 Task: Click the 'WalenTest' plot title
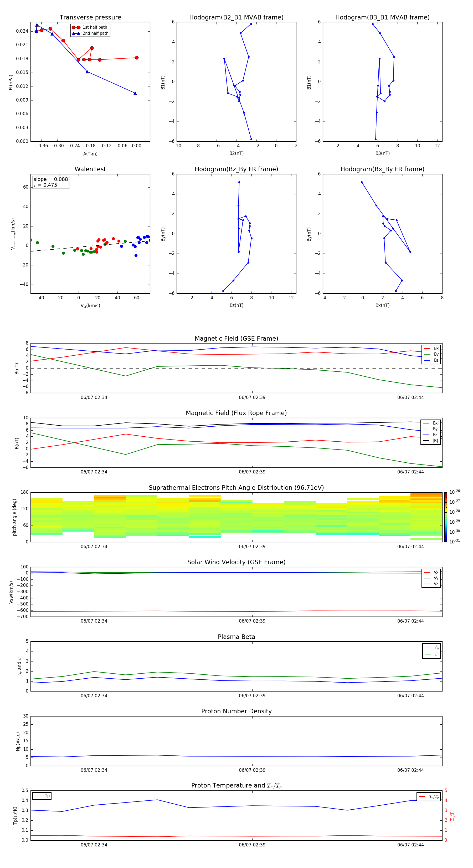click(x=90, y=169)
